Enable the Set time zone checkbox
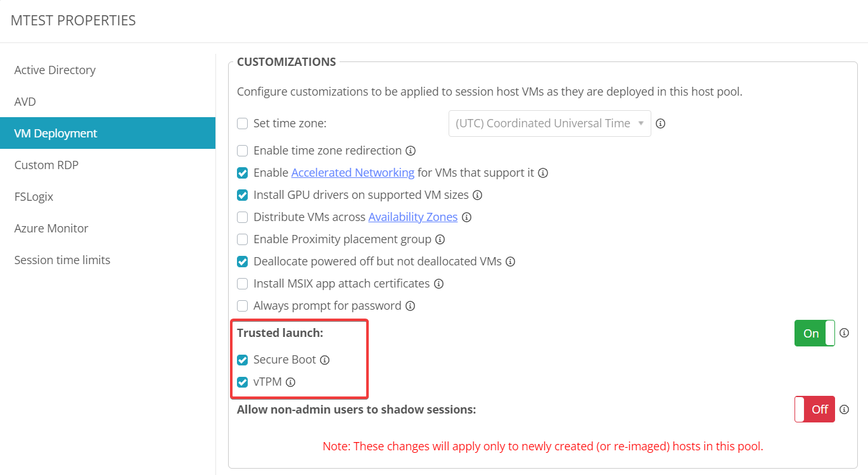The width and height of the screenshot is (868, 475). point(242,123)
